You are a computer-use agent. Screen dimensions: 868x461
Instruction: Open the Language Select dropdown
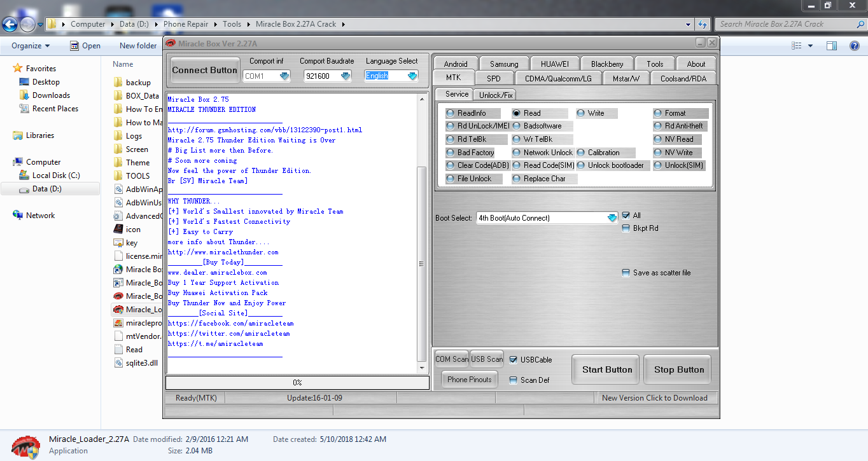pyautogui.click(x=412, y=76)
